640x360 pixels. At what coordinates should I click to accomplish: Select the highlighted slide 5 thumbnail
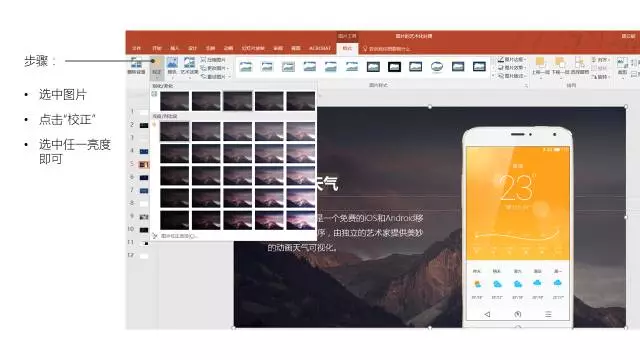[144, 164]
